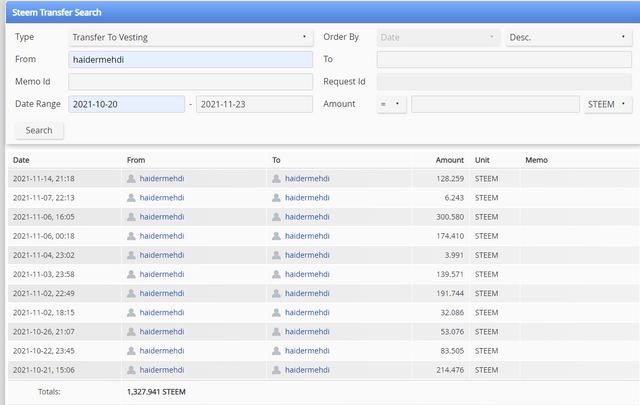Viewport: 640px width, 405px height.
Task: Click the From field containing haidermehdi
Action: (x=191, y=60)
